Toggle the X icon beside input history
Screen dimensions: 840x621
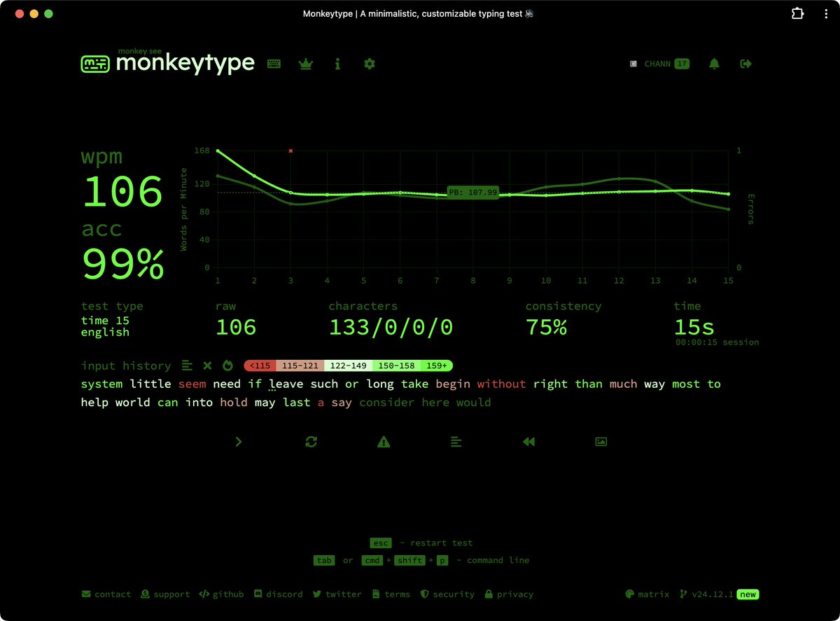point(207,365)
